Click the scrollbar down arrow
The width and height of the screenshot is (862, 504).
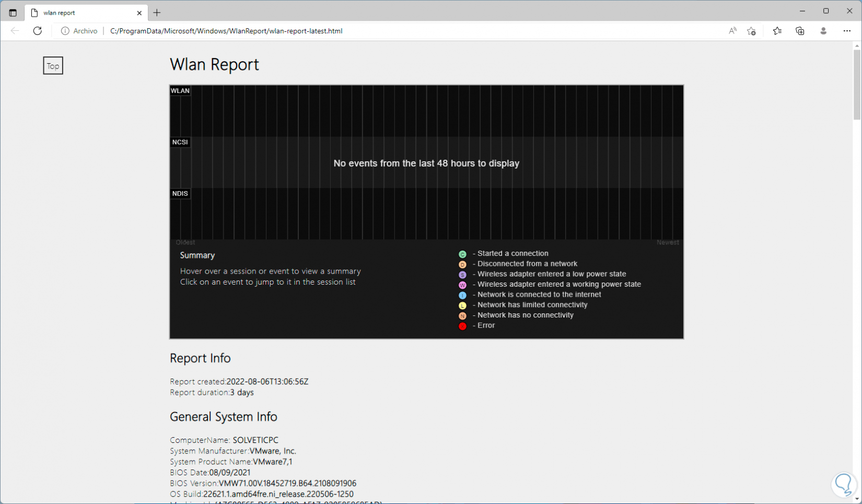857,499
